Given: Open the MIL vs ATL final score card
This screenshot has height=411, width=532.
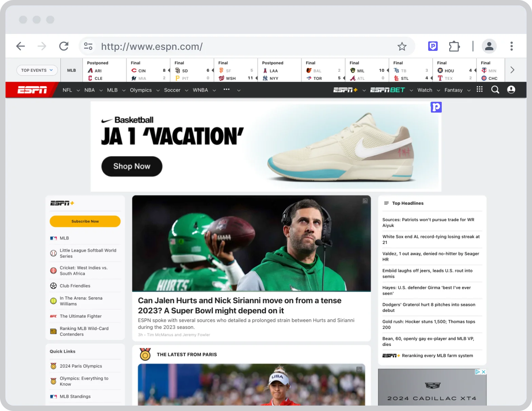Looking at the screenshot, I should coord(367,70).
